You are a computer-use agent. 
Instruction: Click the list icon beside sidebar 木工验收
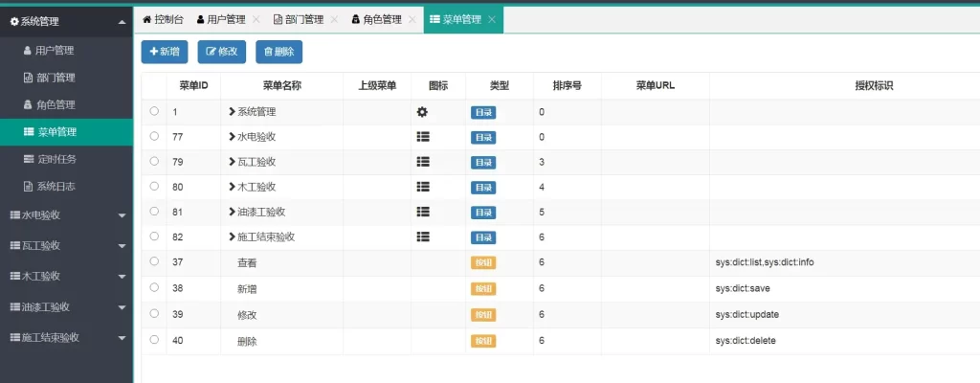click(x=15, y=276)
